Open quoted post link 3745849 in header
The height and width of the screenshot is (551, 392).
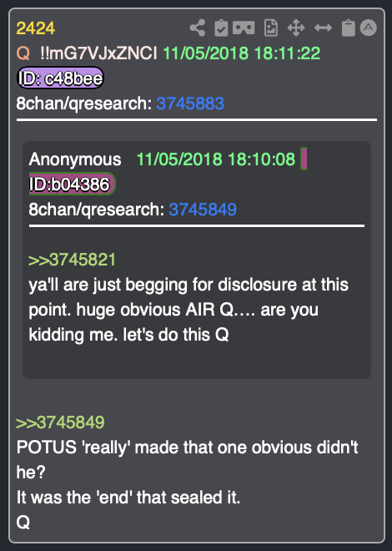[x=203, y=210]
